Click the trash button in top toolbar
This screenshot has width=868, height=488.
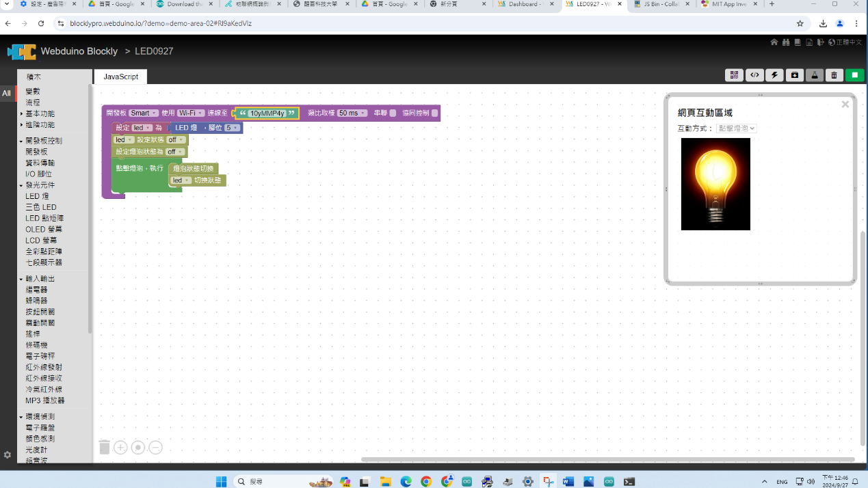(x=834, y=75)
